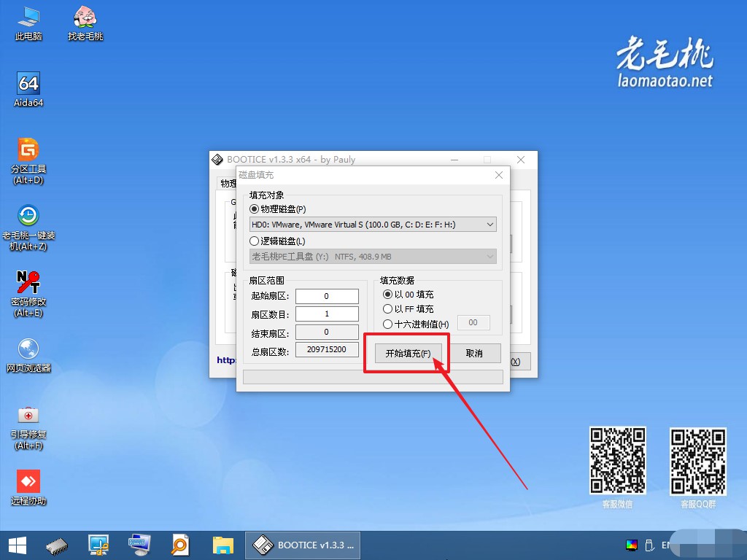Launch the magnifier search taskbar icon

click(x=180, y=545)
